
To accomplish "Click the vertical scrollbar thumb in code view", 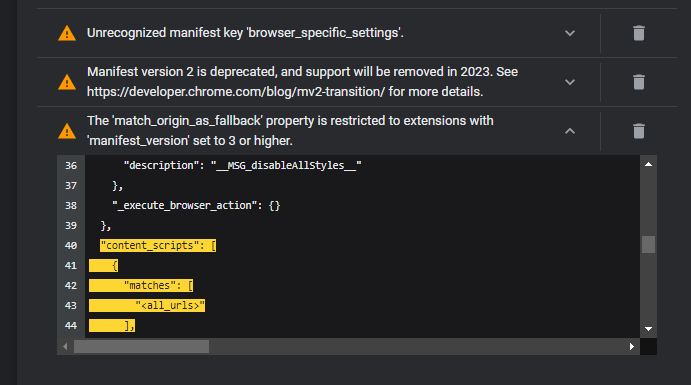I will 648,244.
